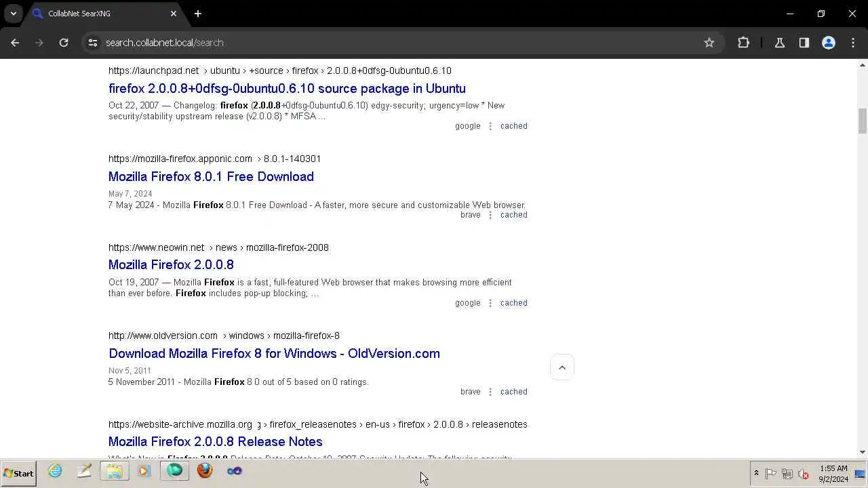Open Action Center flag tray icon
Viewport: 868px width, 488px height.
[771, 474]
